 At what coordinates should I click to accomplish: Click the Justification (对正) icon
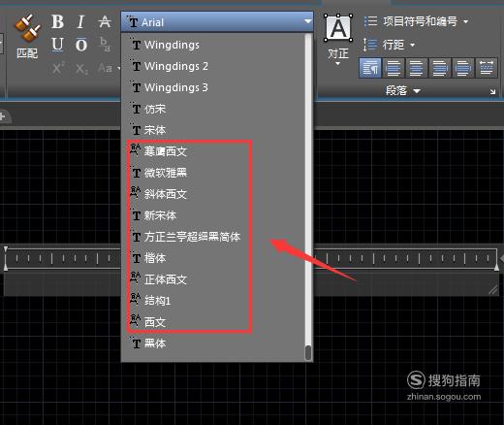338,28
